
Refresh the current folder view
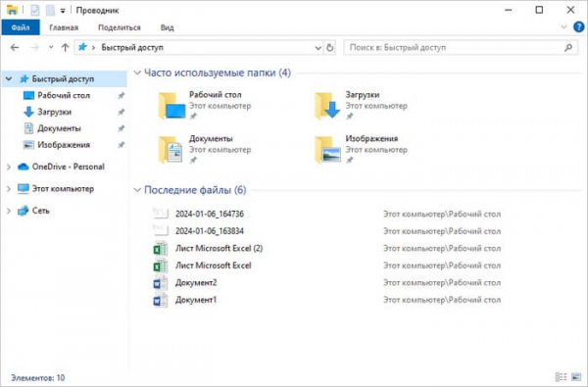[330, 48]
